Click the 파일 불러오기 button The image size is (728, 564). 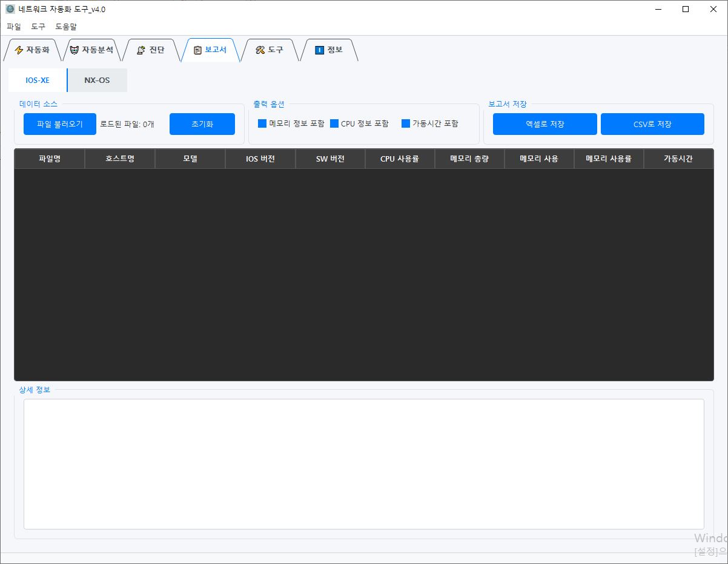(60, 124)
